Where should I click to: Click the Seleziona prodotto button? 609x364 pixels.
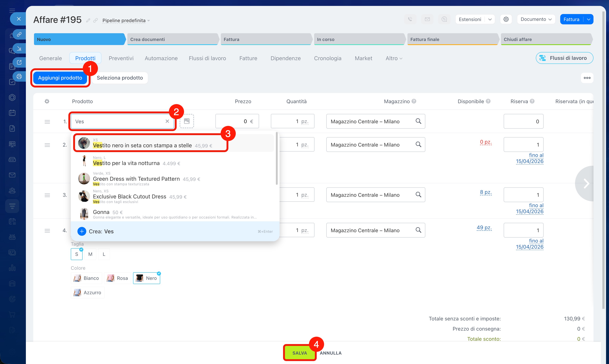[120, 78]
